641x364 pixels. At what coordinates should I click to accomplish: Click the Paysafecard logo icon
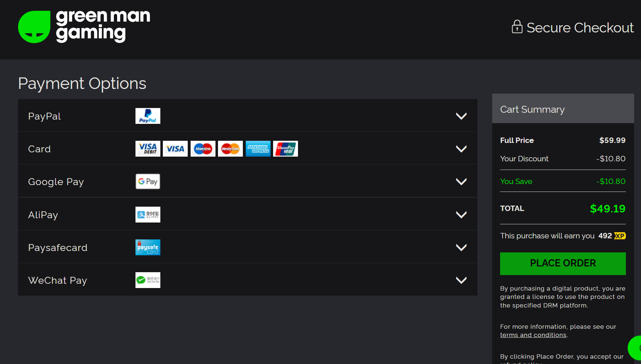tap(148, 247)
